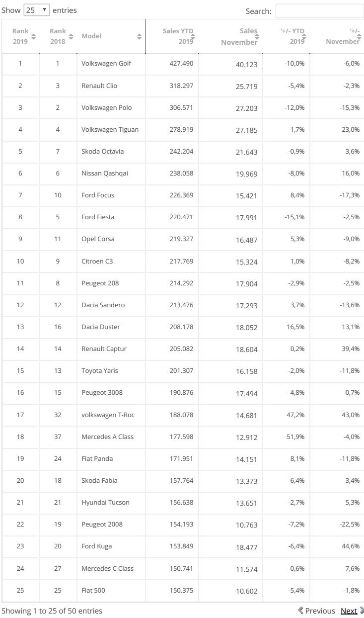Select the Mercedes A Class row
The image size is (364, 618).
pos(182,437)
